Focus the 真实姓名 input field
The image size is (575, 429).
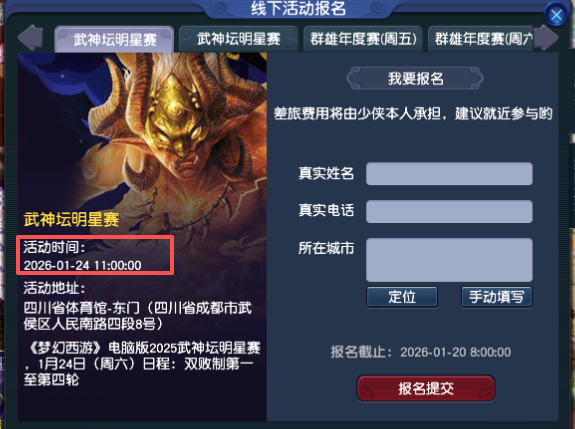tap(449, 173)
